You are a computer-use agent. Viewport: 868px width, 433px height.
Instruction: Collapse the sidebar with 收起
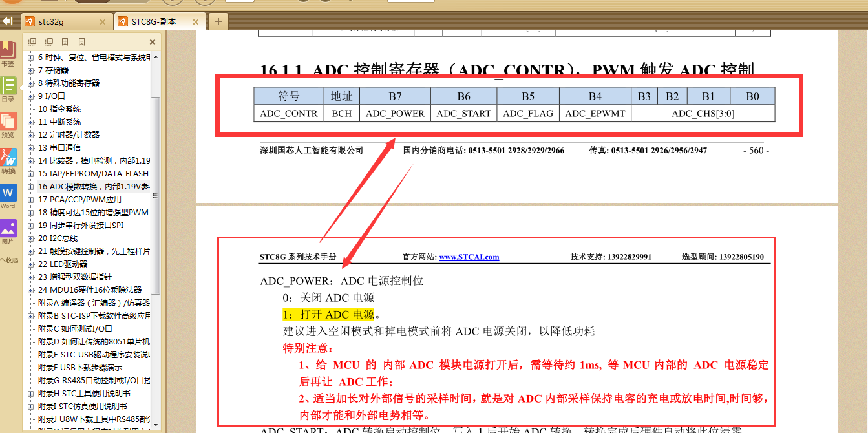[x=9, y=260]
